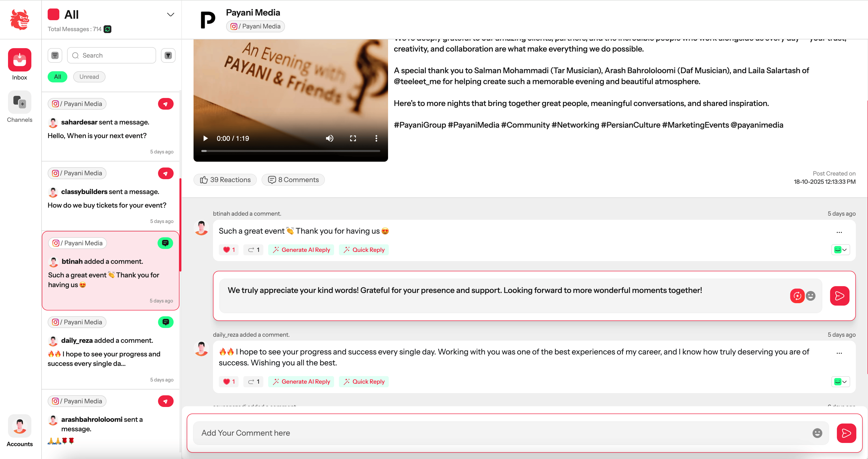Click the video progress bar
Viewport: 868px width, 459px height.
pyautogui.click(x=291, y=151)
